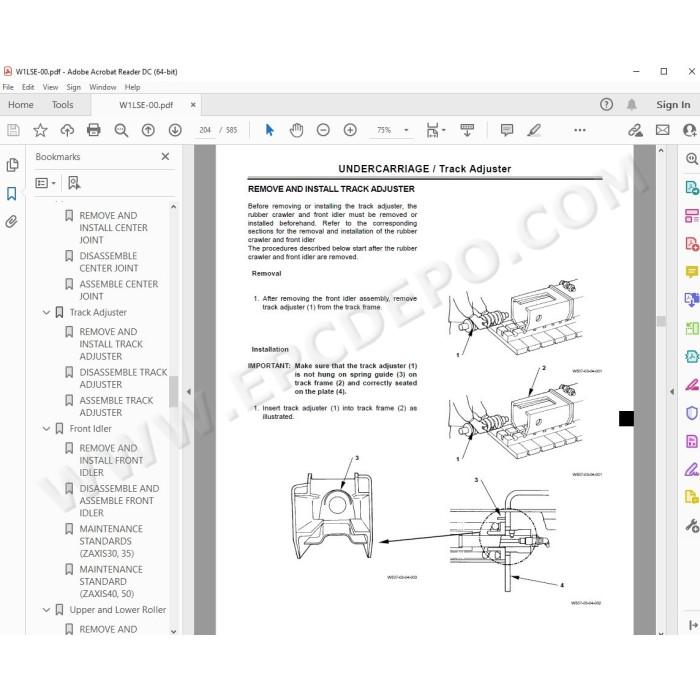Show page thumbnails panel
This screenshot has width=700, height=700.
[12, 165]
